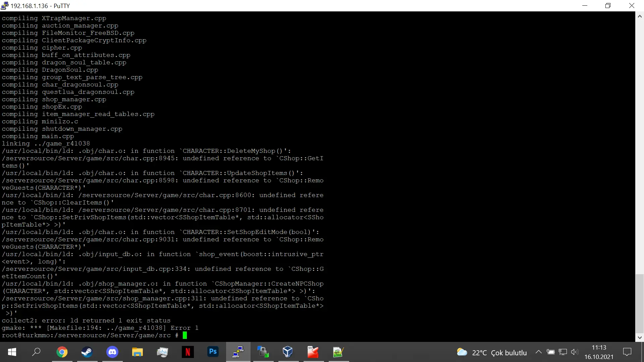Click terminal scrollbar up arrow
Image resolution: width=644 pixels, height=362 pixels.
pyautogui.click(x=639, y=16)
